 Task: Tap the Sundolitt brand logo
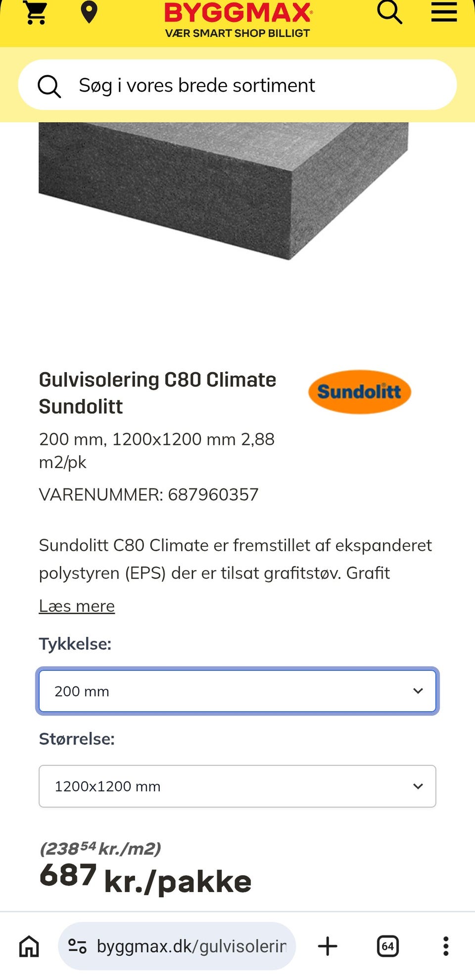(x=360, y=392)
